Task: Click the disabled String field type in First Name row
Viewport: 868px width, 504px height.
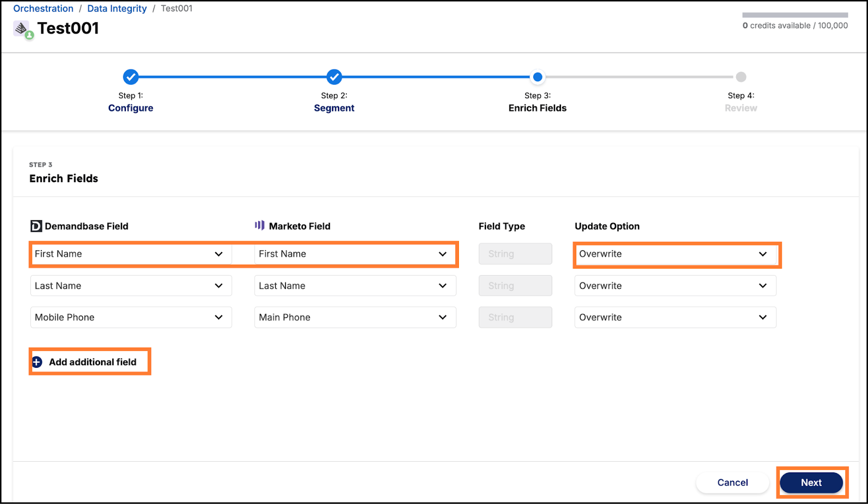Action: [x=515, y=254]
